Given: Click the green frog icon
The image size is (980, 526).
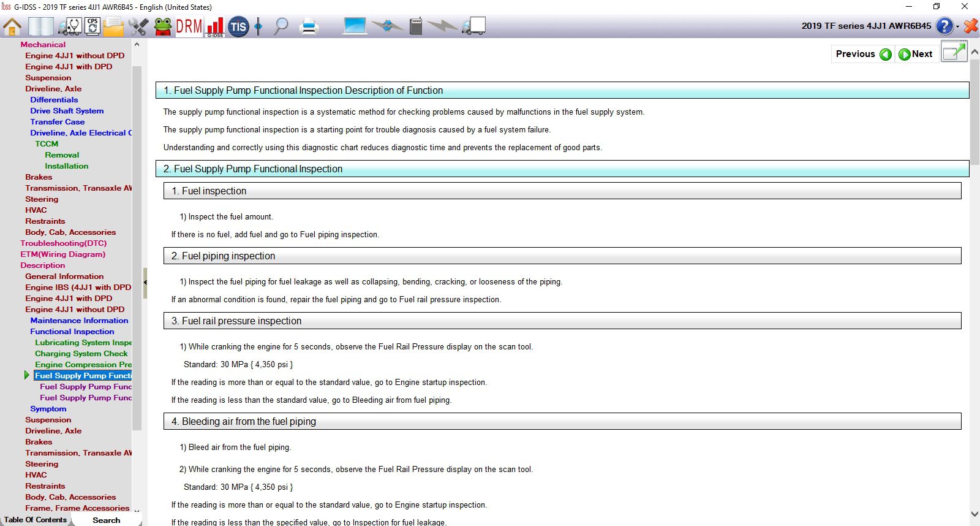Looking at the screenshot, I should click(163, 26).
